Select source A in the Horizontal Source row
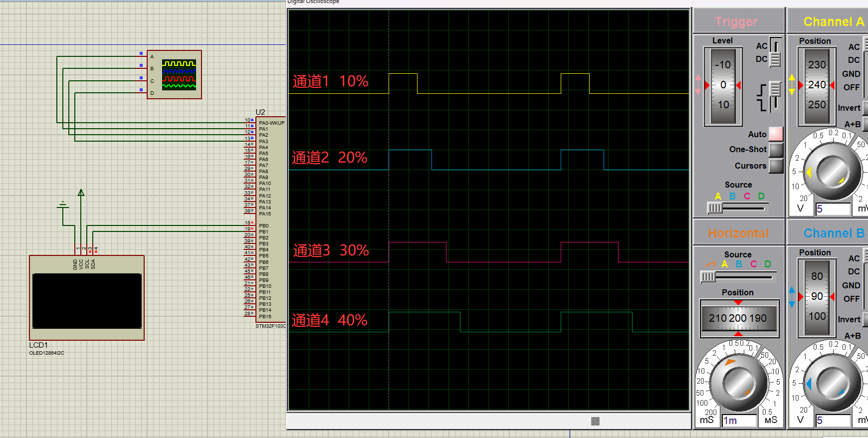The image size is (868, 438). click(x=725, y=264)
